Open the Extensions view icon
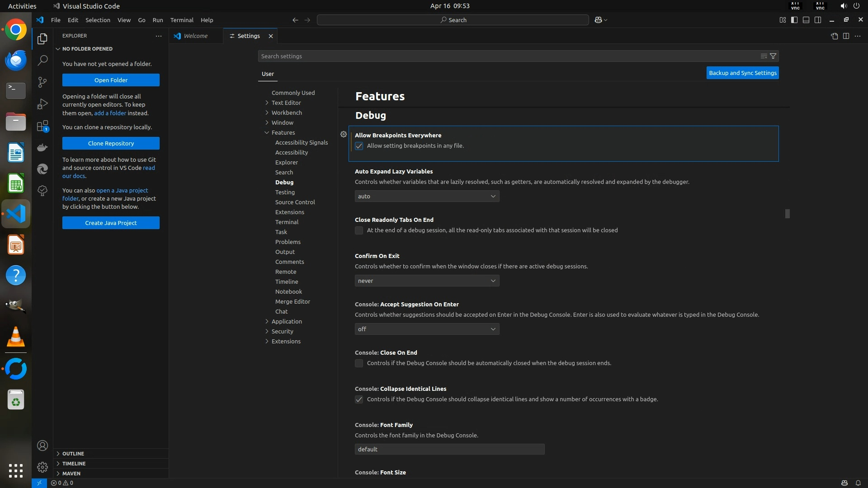 [x=42, y=126]
